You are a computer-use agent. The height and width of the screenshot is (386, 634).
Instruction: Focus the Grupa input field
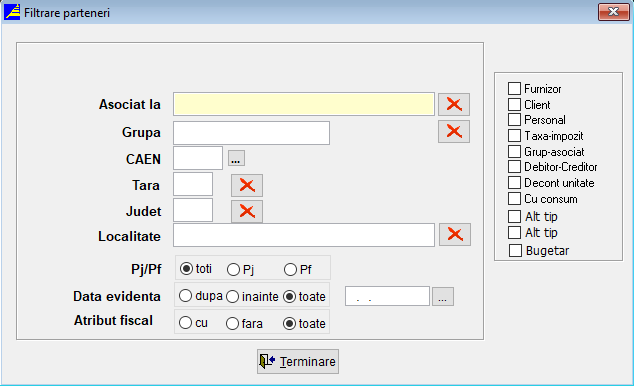251,133
